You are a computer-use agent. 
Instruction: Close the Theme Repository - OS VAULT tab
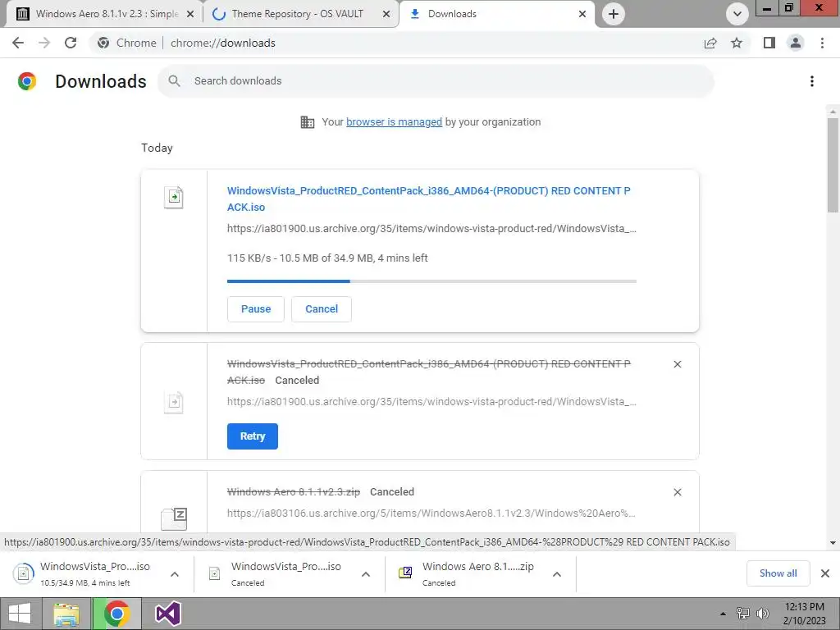click(x=386, y=14)
